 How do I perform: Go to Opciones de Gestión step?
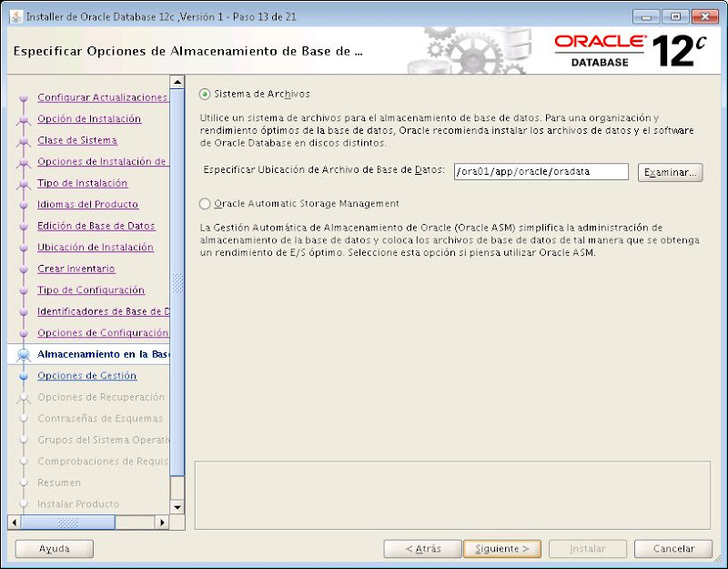[86, 375]
